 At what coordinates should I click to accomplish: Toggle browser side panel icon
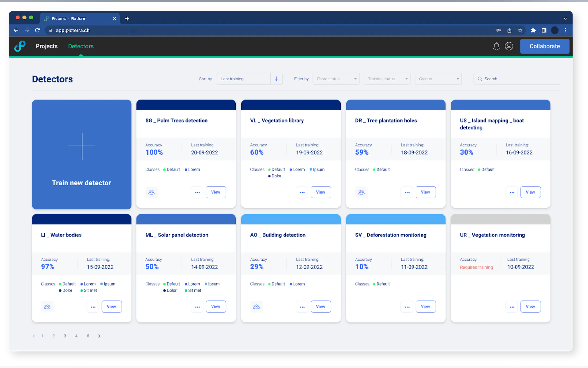tap(544, 30)
